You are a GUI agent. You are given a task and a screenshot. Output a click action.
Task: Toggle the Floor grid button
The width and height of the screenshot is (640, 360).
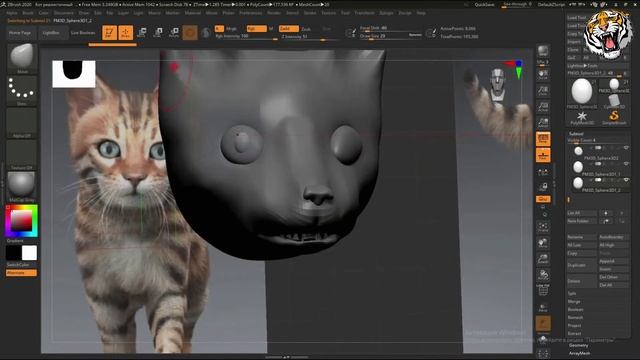coord(543,155)
